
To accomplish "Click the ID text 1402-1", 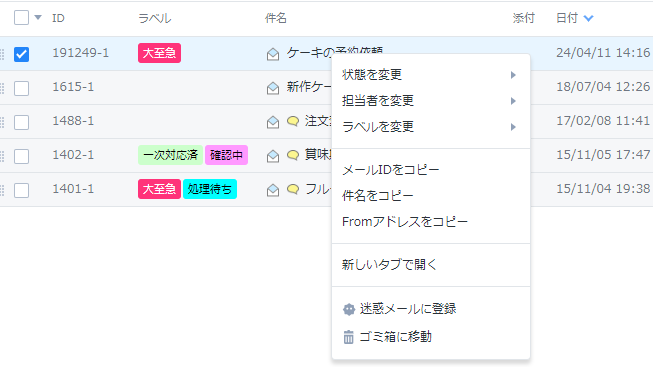I will click(73, 155).
